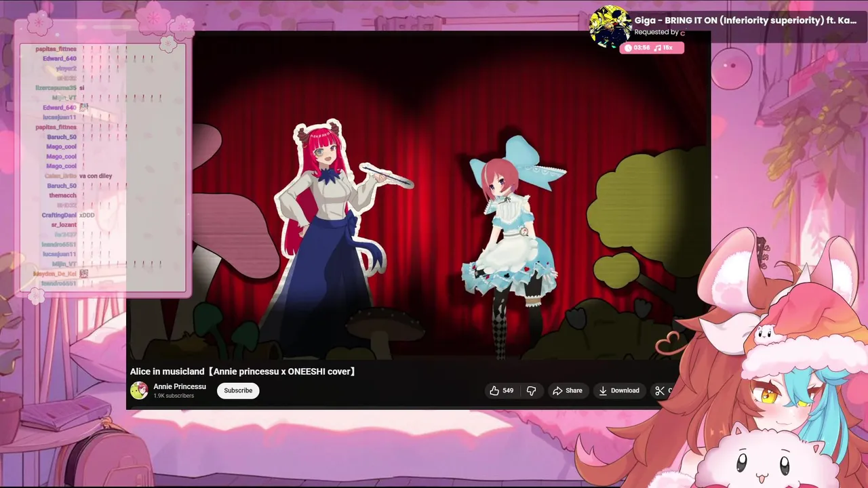Click username yinyer2 in chat
868x488 pixels.
tap(66, 68)
